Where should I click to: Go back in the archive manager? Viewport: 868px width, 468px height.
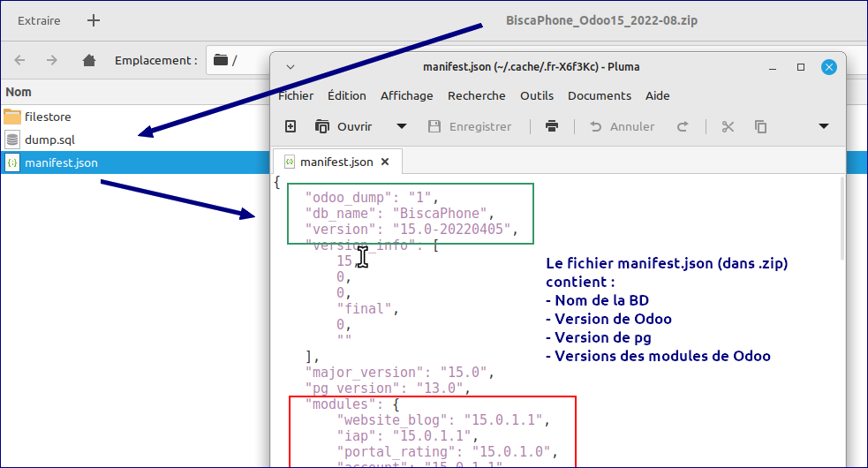pos(20,60)
